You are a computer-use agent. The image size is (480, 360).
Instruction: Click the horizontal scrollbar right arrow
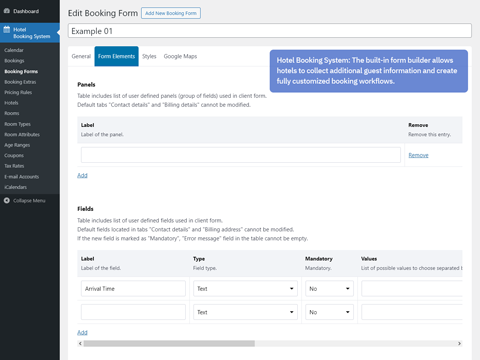[x=459, y=343]
